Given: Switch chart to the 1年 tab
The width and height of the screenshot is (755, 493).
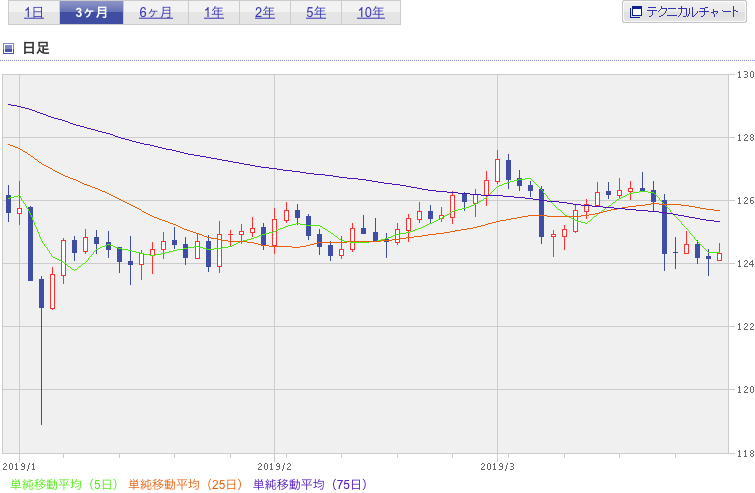Looking at the screenshot, I should [x=214, y=13].
